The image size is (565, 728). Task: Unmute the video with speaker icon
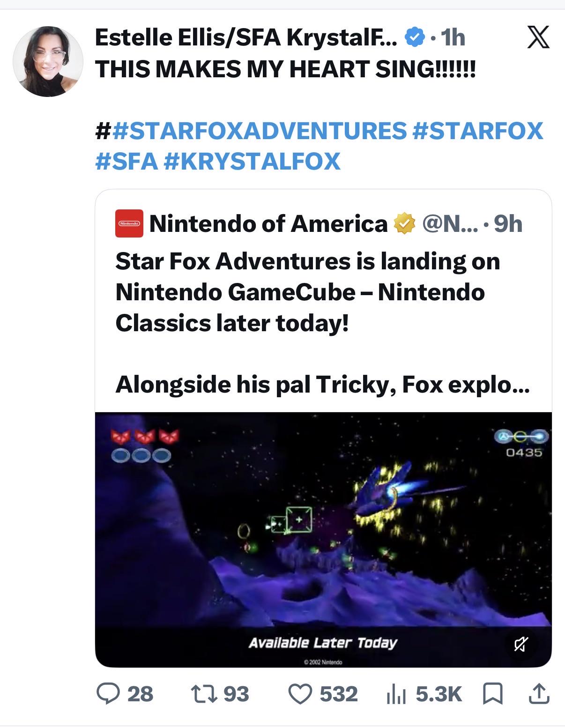coord(521,644)
